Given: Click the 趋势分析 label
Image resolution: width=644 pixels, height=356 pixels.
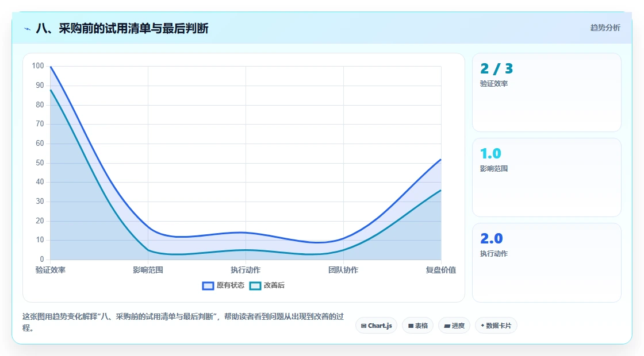Looking at the screenshot, I should (x=605, y=28).
